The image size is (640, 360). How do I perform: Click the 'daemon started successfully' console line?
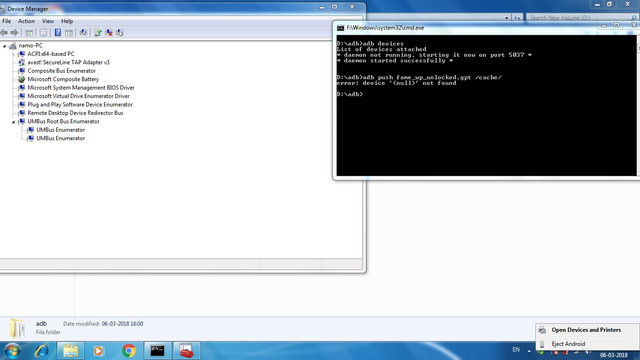click(395, 61)
